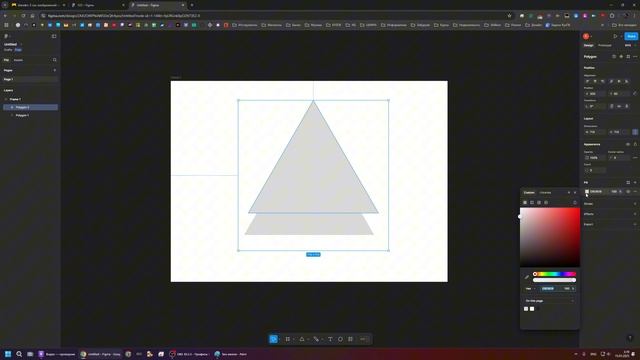Select the image fill type icon

click(x=539, y=202)
